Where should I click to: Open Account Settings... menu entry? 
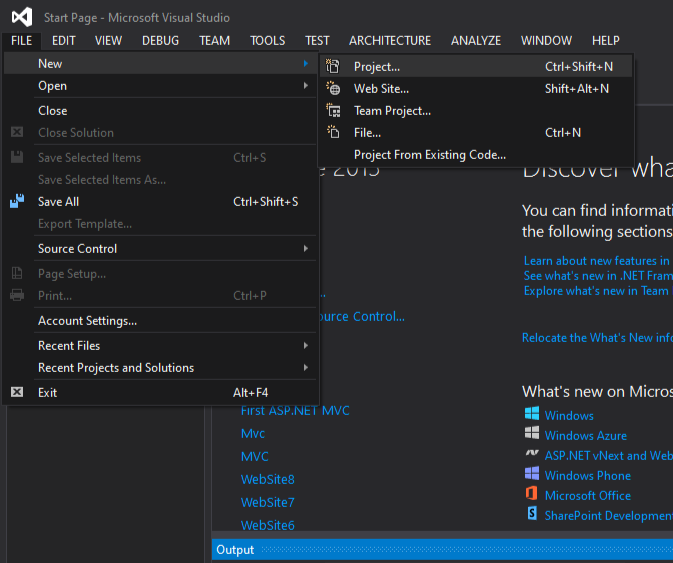click(x=161, y=321)
